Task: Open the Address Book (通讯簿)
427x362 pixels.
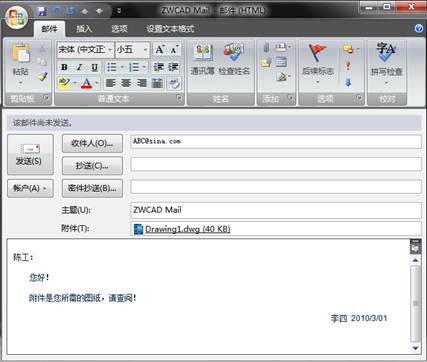Action: 203,59
